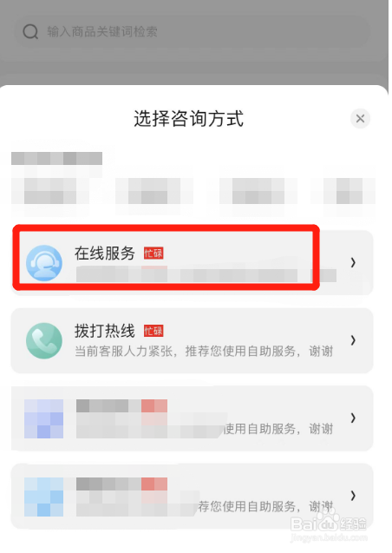392x553 pixels.
Task: Tap the green phone 拨打热线 icon
Action: [x=44, y=340]
